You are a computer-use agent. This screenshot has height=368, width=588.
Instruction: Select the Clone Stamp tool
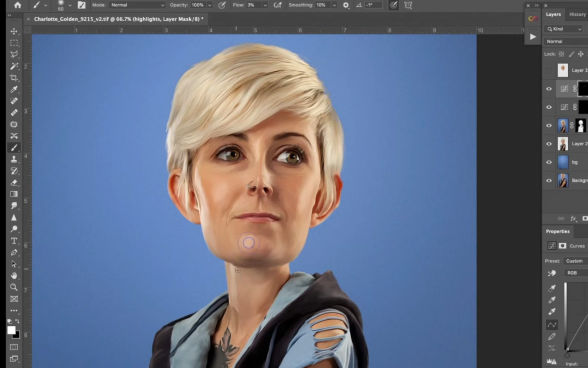[x=14, y=159]
